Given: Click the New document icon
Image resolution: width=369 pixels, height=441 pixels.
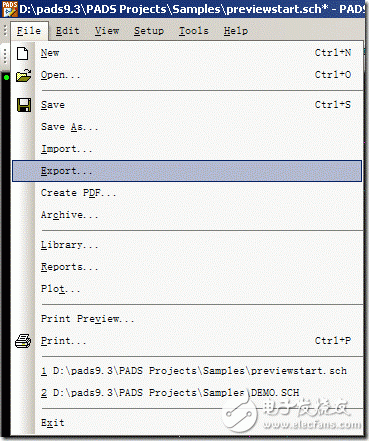Looking at the screenshot, I should tap(23, 53).
